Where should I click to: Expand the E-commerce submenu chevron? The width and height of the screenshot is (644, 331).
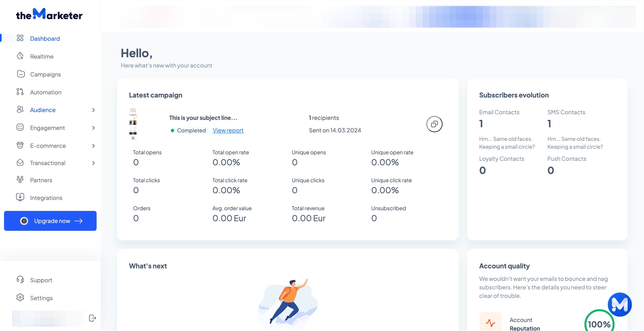coord(93,146)
